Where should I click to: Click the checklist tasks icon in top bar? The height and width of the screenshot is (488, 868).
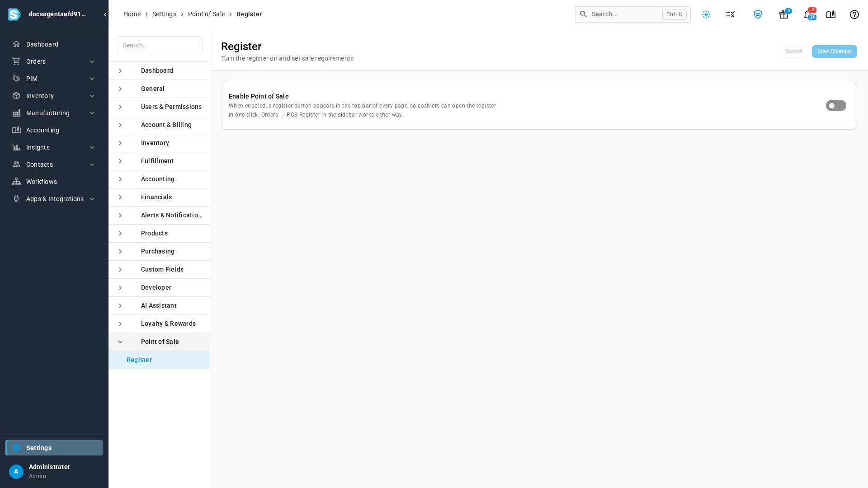point(731,14)
